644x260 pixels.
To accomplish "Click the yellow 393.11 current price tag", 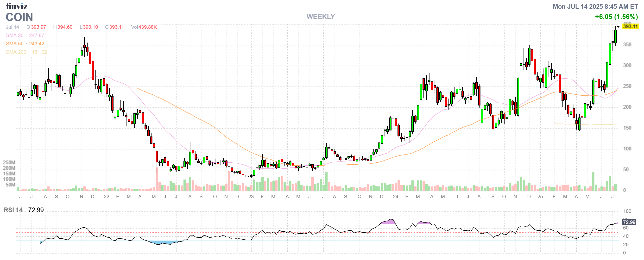I will click(630, 26).
